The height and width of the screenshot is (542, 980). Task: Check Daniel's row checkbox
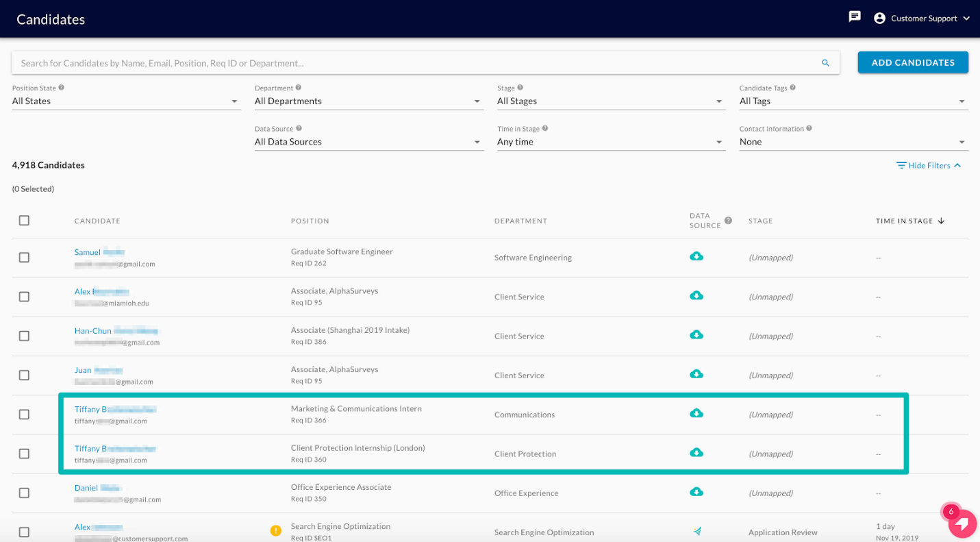pyautogui.click(x=24, y=493)
